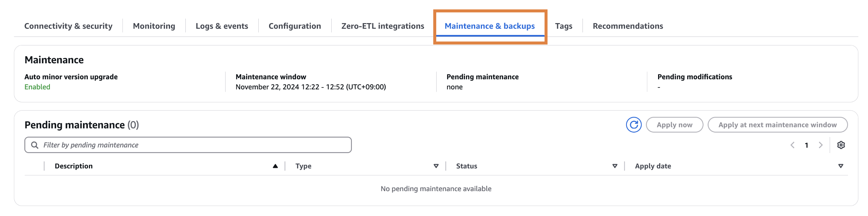Focus the Filter by pending maintenance field
Screen dimensions: 868x216
coord(194,145)
